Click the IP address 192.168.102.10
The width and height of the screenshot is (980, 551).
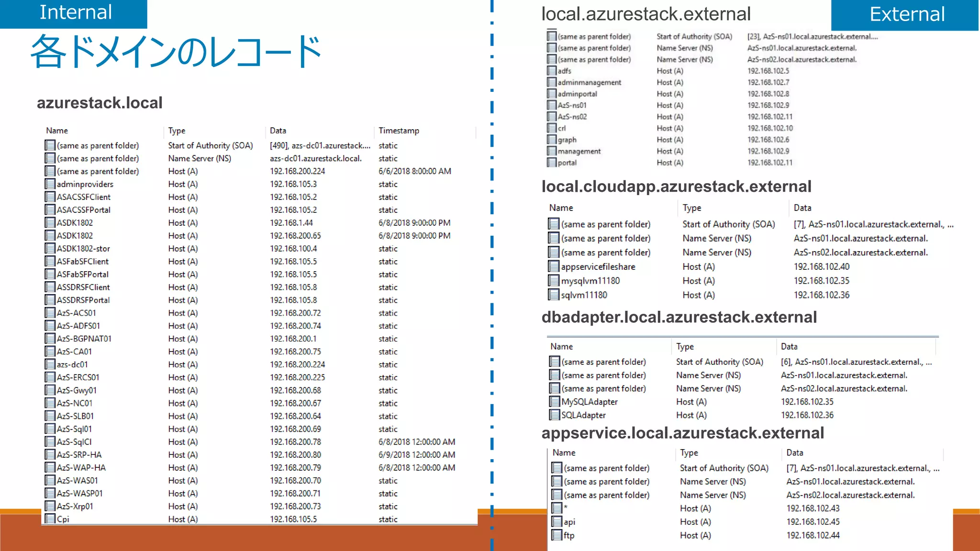click(770, 128)
